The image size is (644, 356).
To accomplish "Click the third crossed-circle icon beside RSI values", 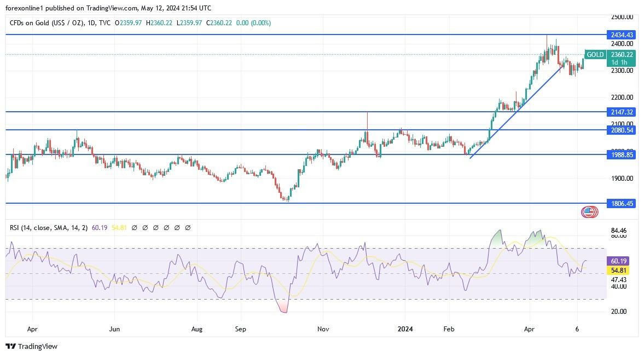I will (155, 227).
